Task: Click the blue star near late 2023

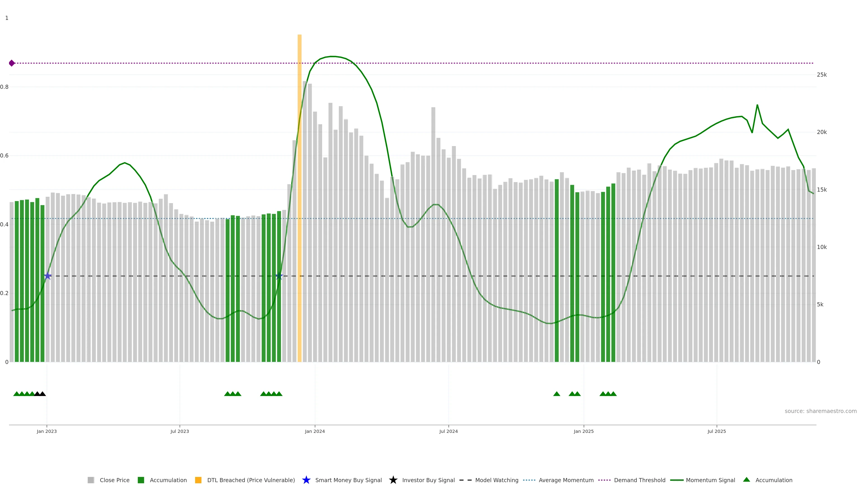Action: pos(279,276)
